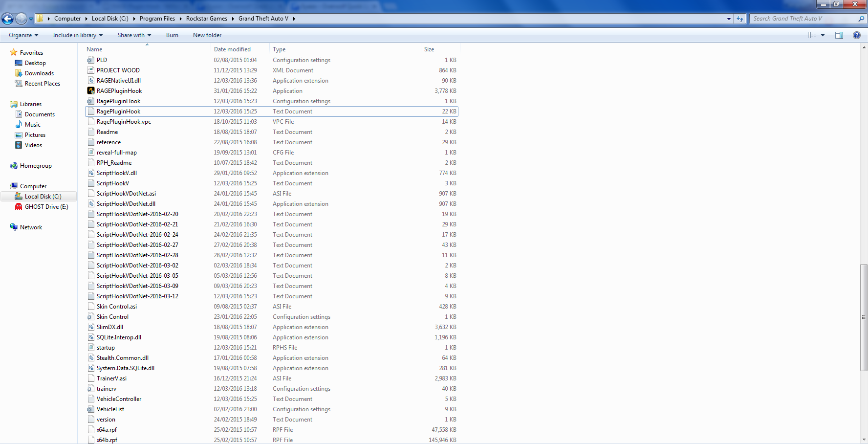Select the ScriptHookVDotNet-2016-03-12 text file
This screenshot has height=444, width=868.
click(271, 296)
